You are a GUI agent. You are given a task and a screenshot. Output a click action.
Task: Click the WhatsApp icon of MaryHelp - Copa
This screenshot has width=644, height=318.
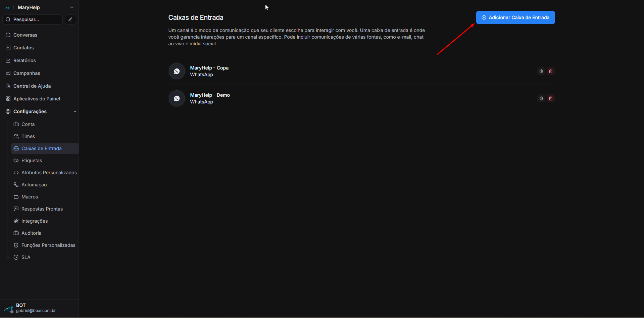177,71
